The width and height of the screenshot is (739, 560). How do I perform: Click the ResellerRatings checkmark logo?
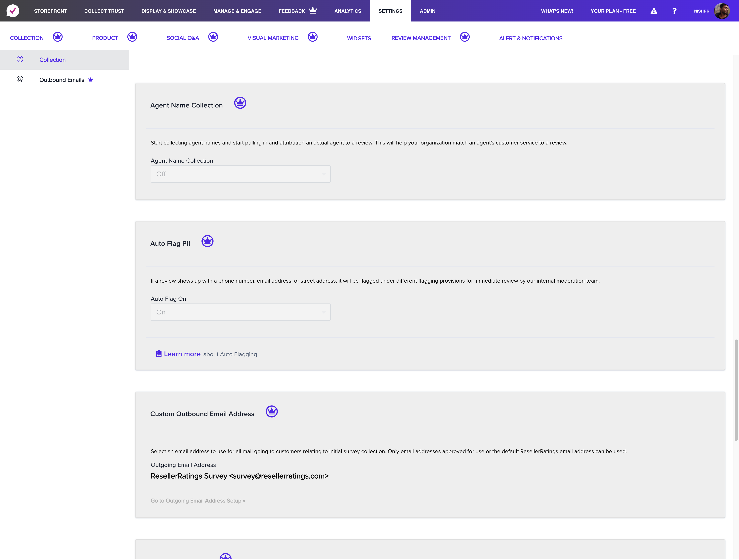coord(13,11)
